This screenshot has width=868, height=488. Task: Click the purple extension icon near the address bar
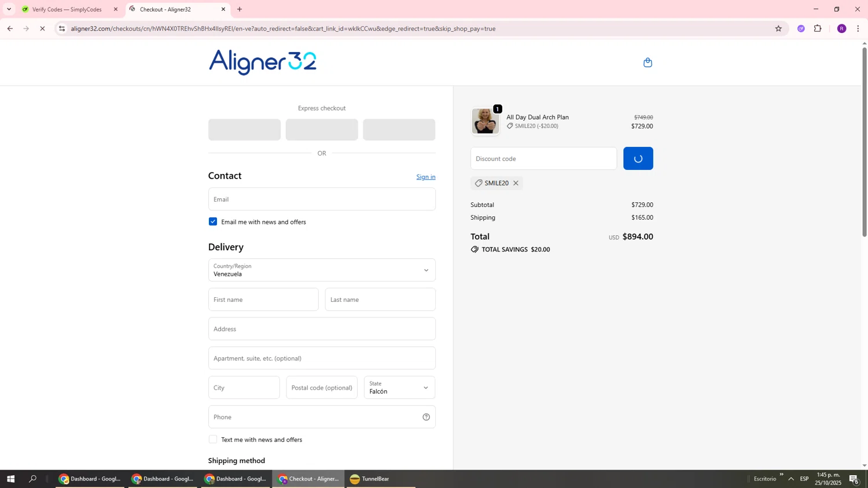[x=801, y=28]
